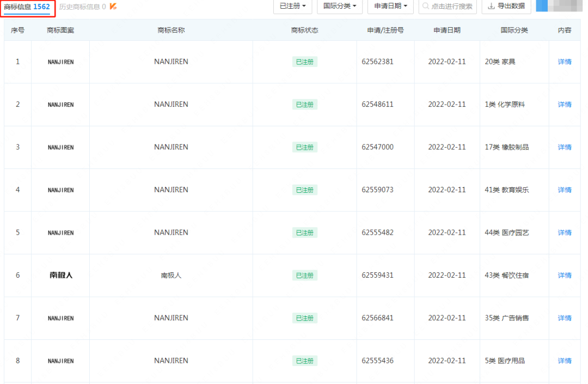Open 详情 for the 南极人 trademark row
Screen dimensions: 588x384
(565, 276)
